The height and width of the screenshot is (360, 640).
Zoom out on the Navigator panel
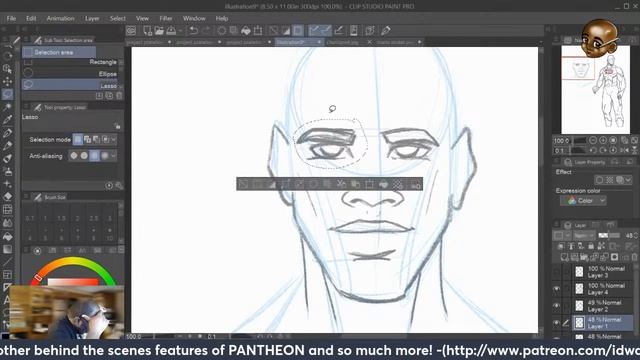click(x=593, y=140)
